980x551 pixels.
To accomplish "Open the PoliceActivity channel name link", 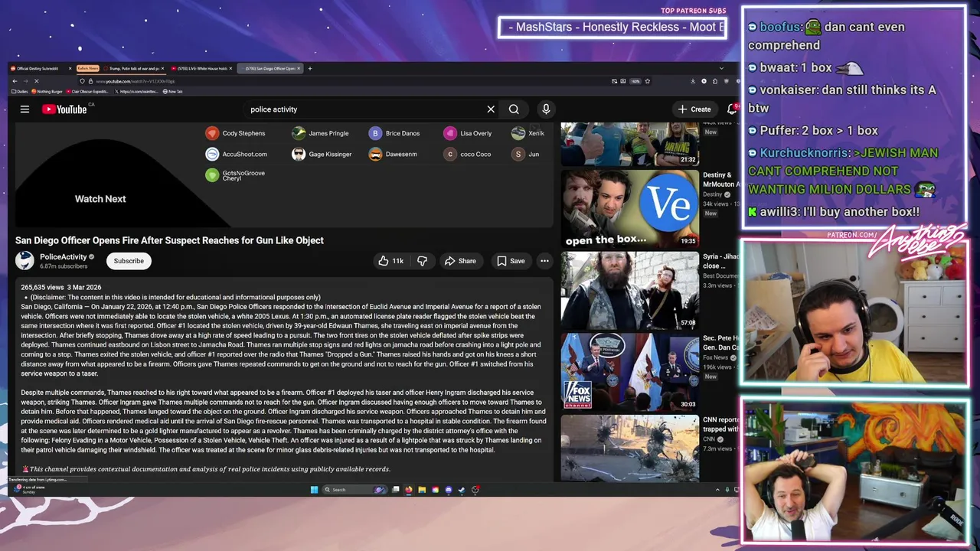I will point(63,257).
